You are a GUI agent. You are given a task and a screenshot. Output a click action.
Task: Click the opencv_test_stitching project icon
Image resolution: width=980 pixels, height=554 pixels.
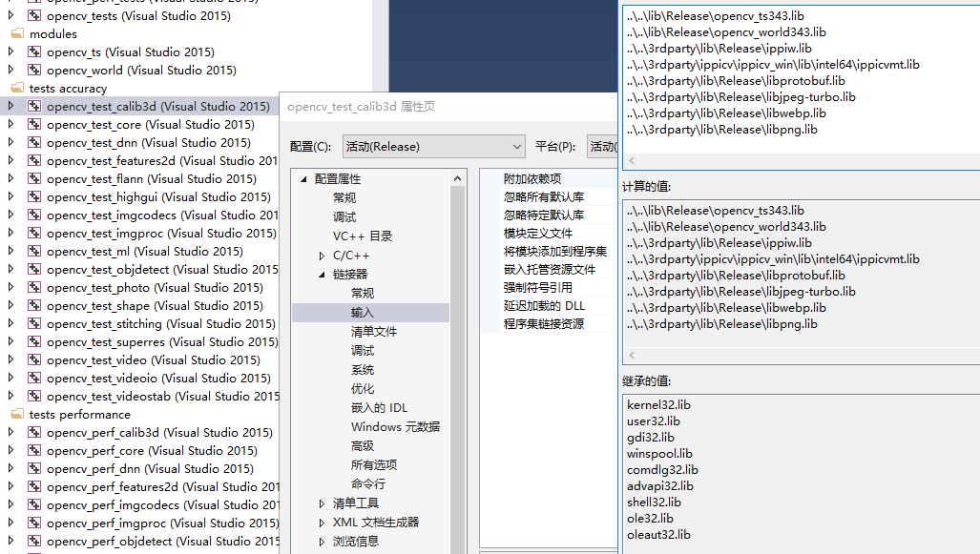pos(34,323)
